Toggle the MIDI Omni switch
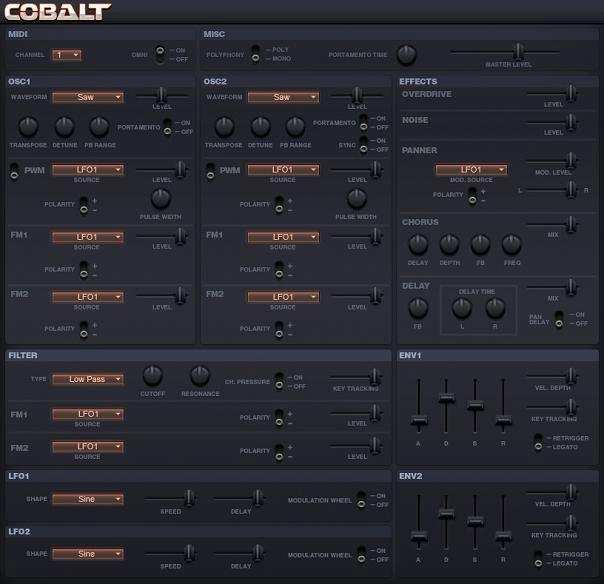The image size is (604, 584). 158,54
